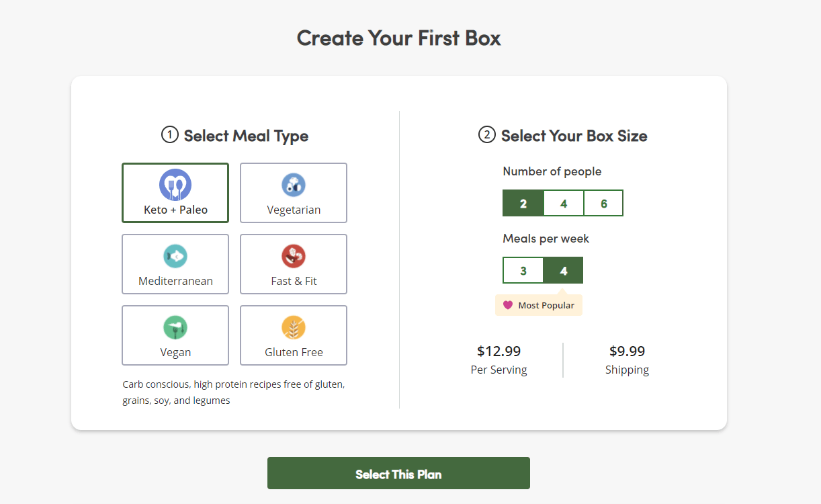Click the Mediterranean fish icon

coord(175,256)
